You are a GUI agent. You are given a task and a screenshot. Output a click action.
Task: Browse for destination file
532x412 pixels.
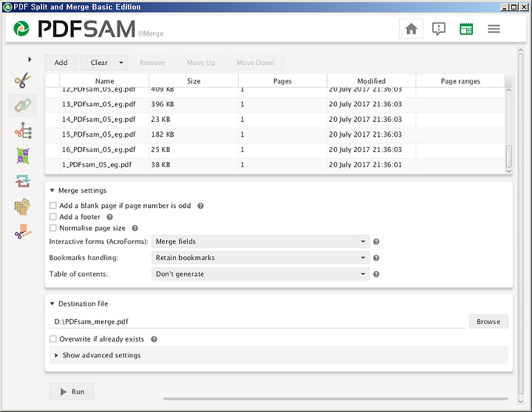point(488,321)
